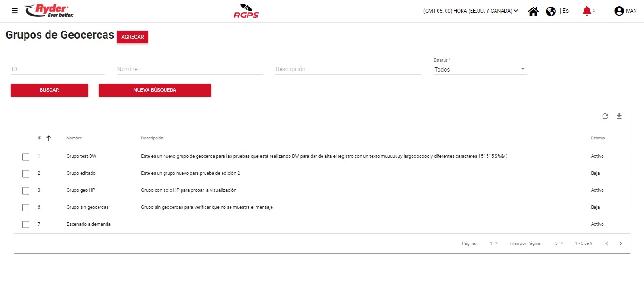Screen dimensions: 644x308
Task: Download the table data
Action: coord(619,116)
